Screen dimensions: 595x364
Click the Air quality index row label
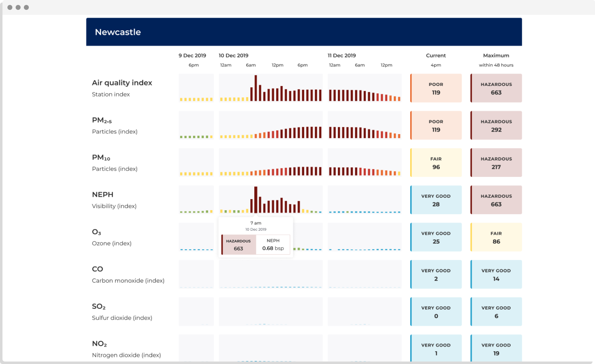[122, 83]
